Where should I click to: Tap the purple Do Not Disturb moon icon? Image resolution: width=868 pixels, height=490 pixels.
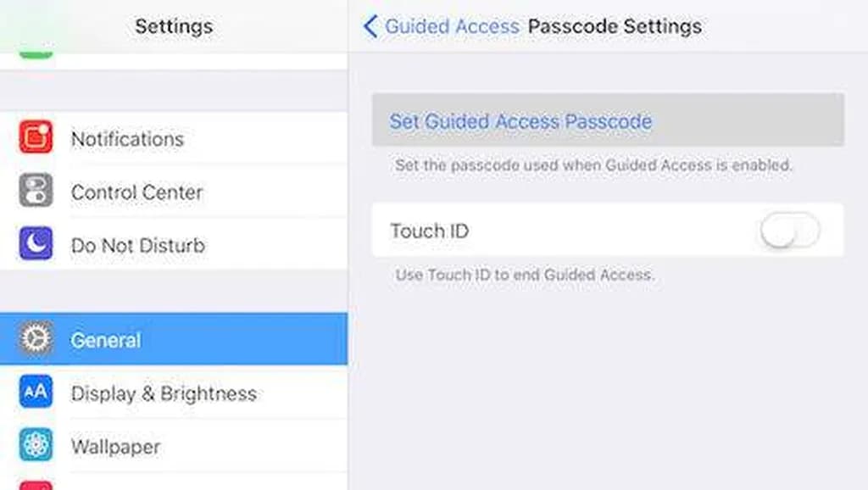(x=36, y=245)
